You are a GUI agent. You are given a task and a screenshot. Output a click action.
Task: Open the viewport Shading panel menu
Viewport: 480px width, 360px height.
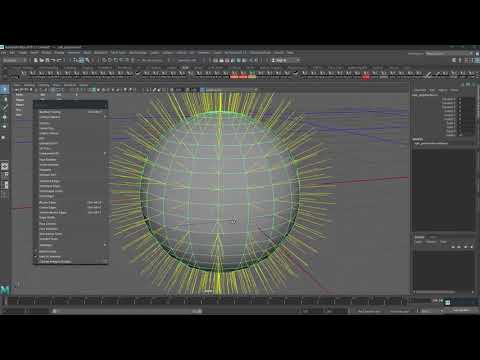coord(29,85)
